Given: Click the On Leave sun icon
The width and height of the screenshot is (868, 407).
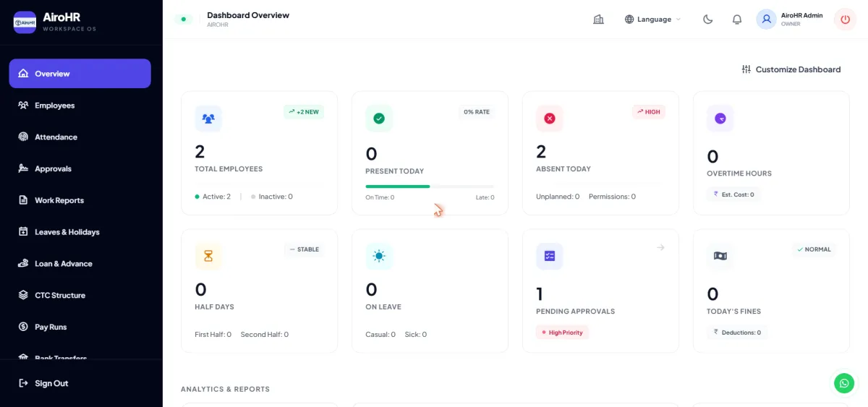Looking at the screenshot, I should coord(379,256).
